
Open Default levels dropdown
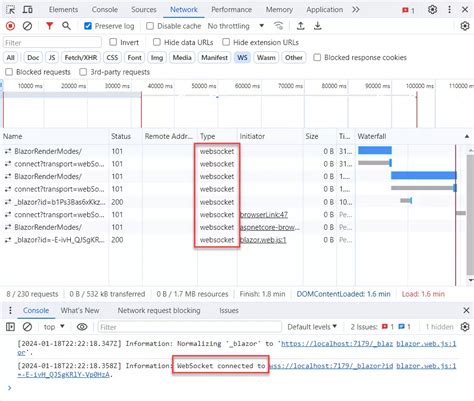[312, 327]
